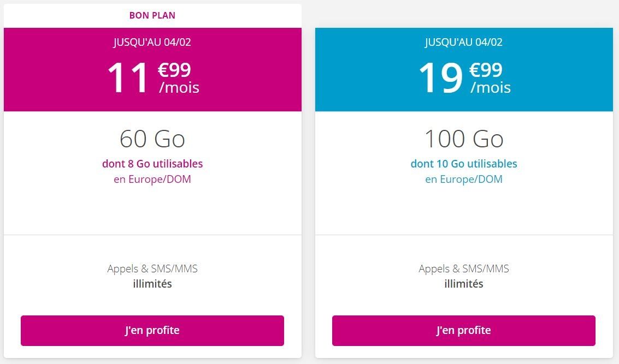Click 'dont 10 Go utilisables' text
This screenshot has height=364, width=619.
[464, 164]
